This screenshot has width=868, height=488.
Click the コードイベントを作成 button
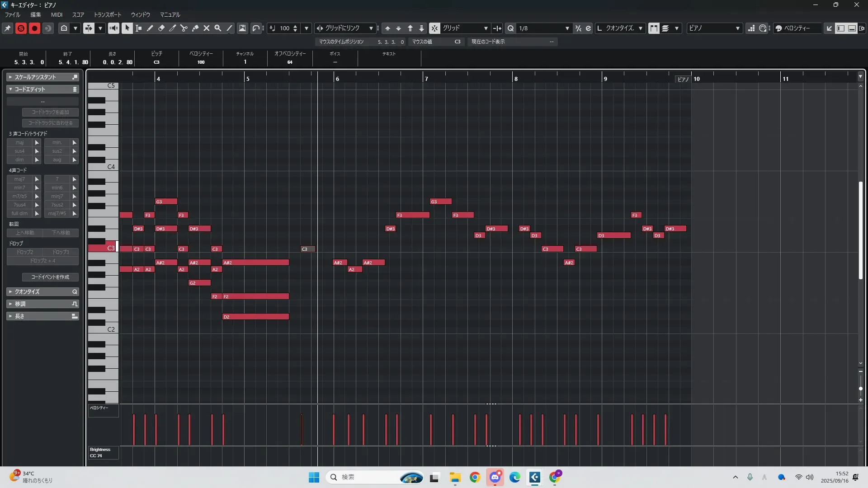tap(50, 277)
